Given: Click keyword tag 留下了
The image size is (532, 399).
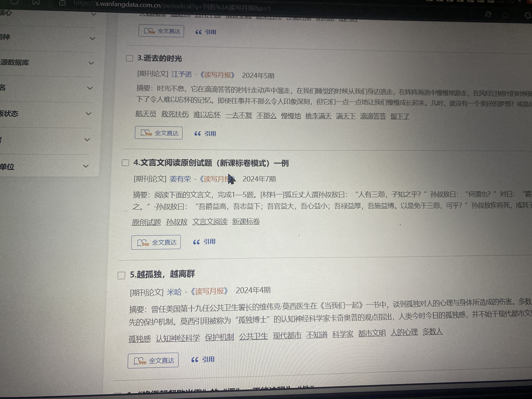Looking at the screenshot, I should point(400,117).
